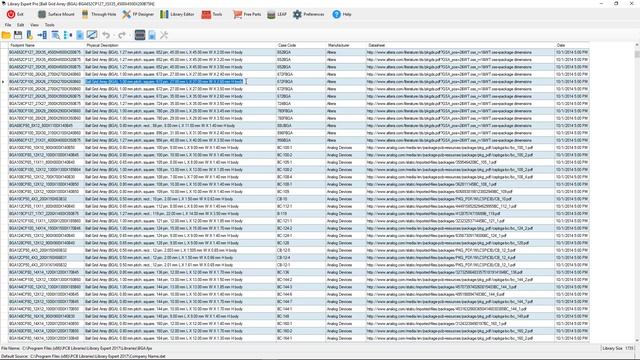Open the Surface Mount section
This screenshot has width=640, height=360.
click(x=56, y=14)
